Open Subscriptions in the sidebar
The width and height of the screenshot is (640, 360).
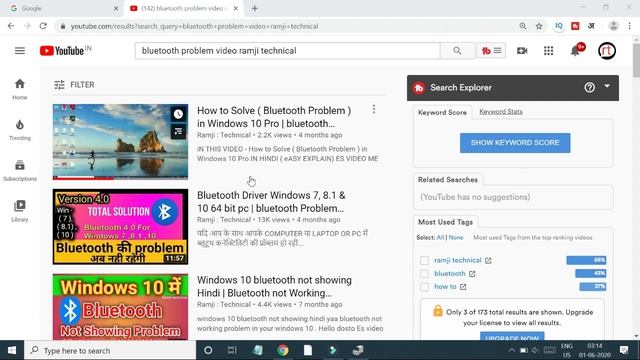coord(20,170)
